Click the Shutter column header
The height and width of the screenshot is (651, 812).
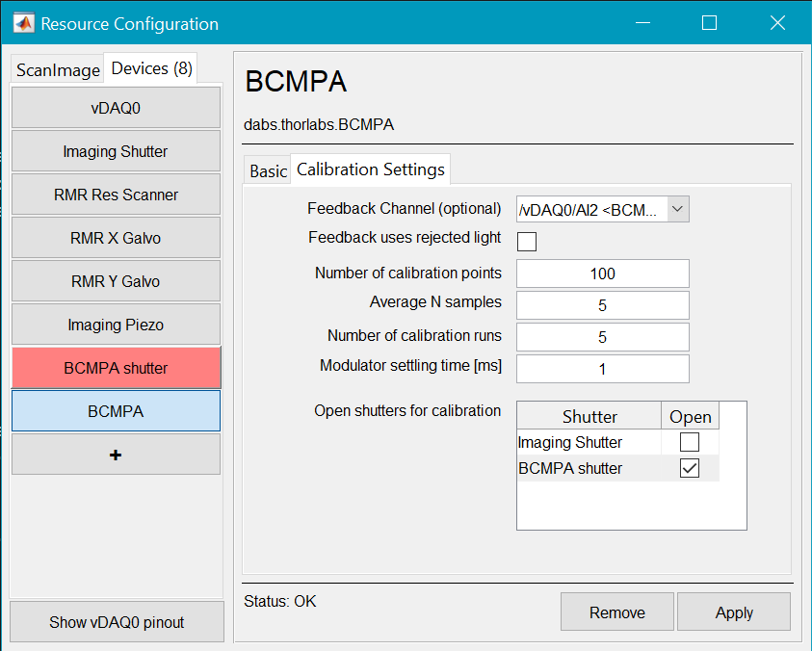(589, 417)
